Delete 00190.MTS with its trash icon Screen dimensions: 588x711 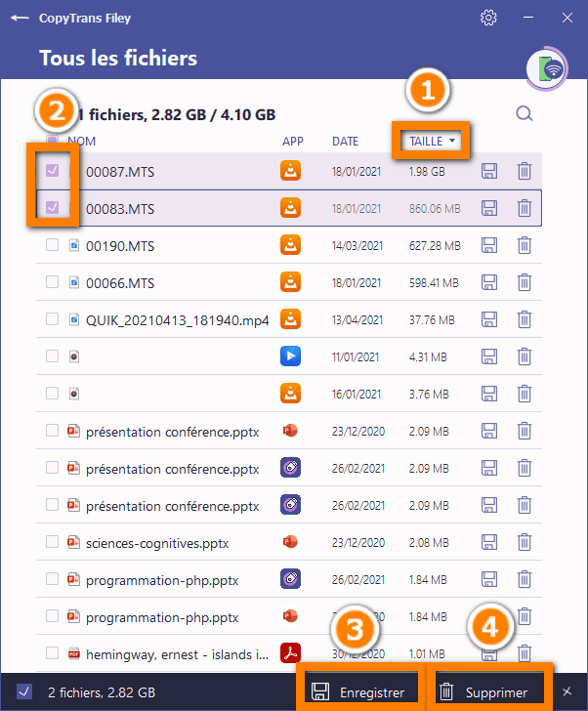pyautogui.click(x=525, y=245)
